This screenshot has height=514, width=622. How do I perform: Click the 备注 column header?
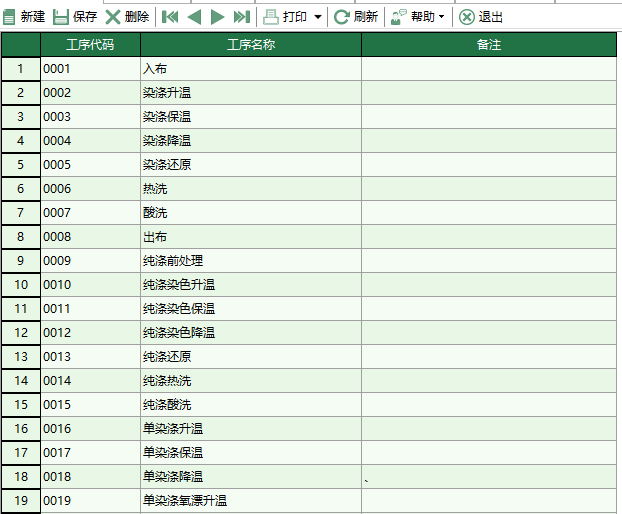[489, 45]
